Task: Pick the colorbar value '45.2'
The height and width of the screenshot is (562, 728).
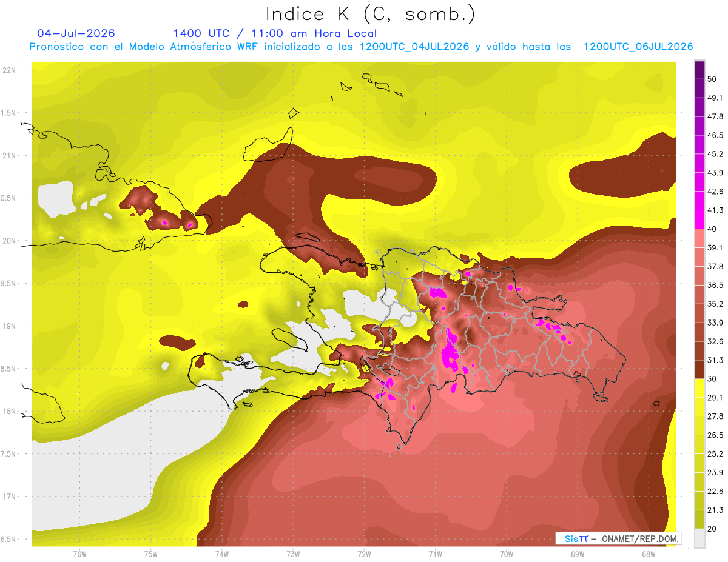Action: pos(715,154)
